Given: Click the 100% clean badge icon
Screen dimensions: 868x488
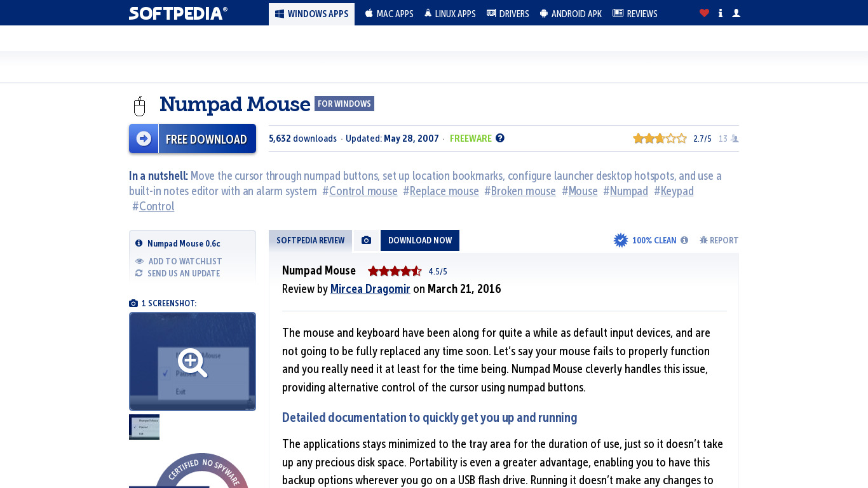Looking at the screenshot, I should 621,240.
